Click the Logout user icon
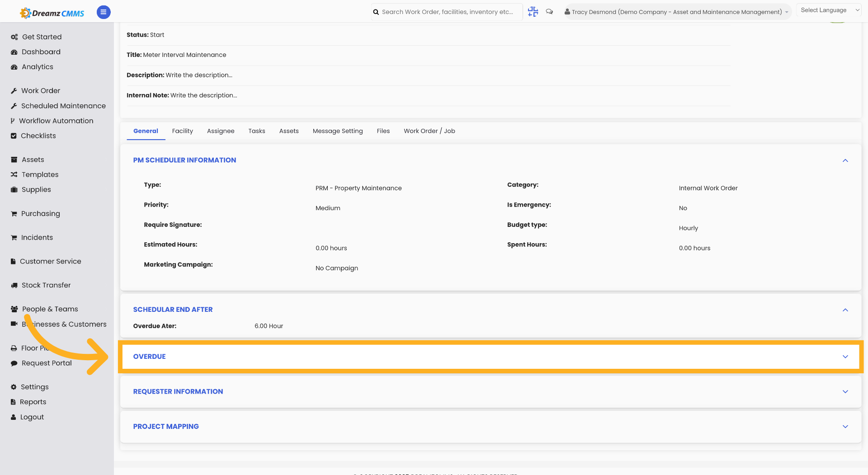 click(x=14, y=417)
